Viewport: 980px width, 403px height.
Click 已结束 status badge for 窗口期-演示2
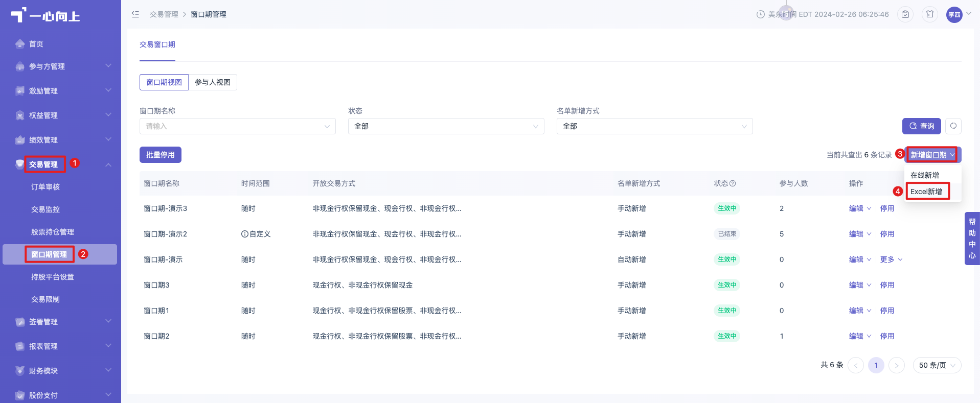click(x=727, y=234)
